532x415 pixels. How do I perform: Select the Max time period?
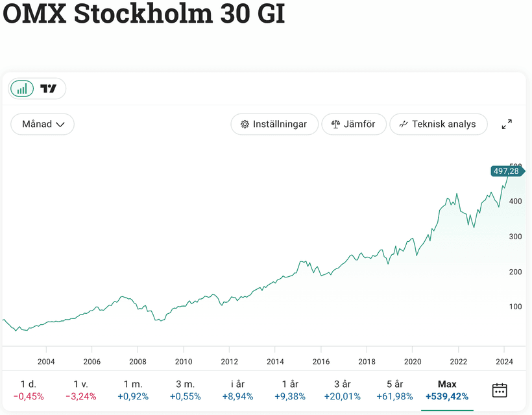447,390
